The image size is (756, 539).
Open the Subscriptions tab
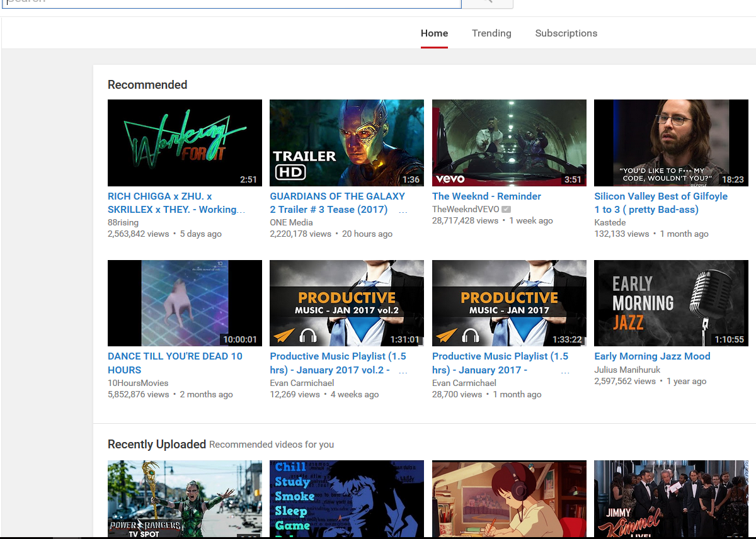tap(566, 33)
